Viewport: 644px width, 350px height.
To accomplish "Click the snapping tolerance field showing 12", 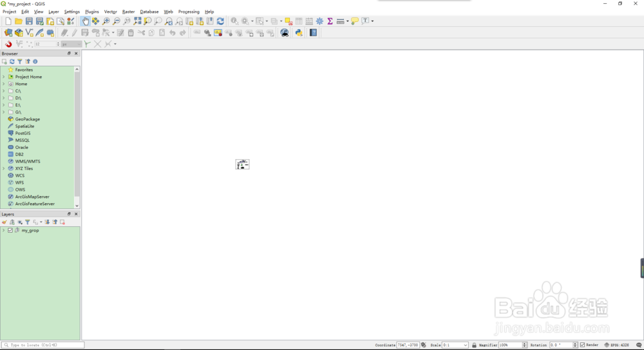I will pos(44,44).
